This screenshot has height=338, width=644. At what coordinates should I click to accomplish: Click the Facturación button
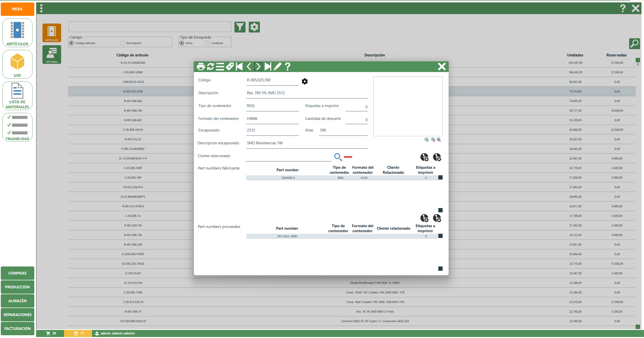coord(17,329)
